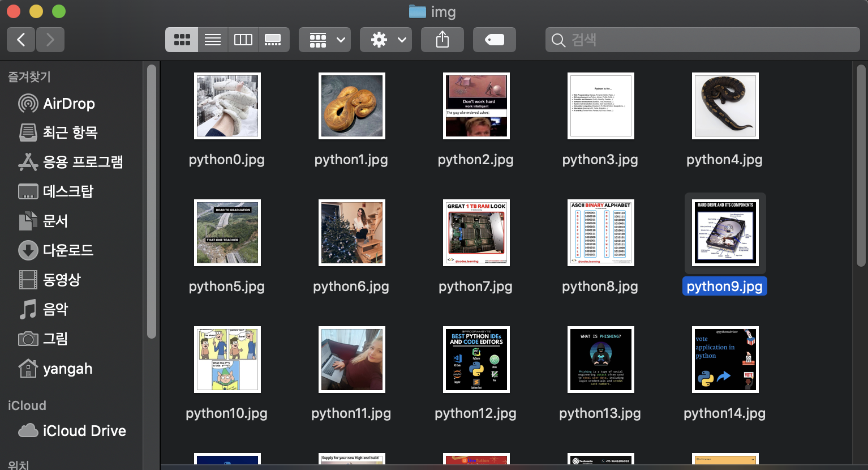
Task: Click the python11.jpg file name
Action: (351, 413)
